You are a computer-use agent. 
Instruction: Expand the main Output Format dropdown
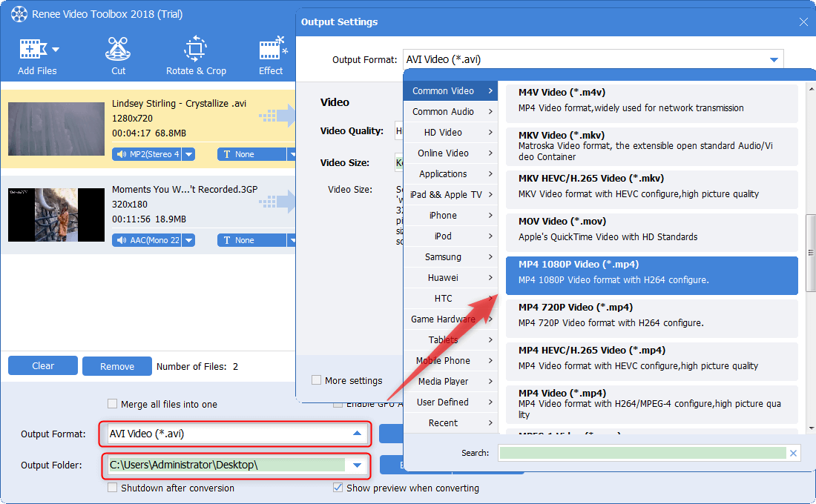[357, 434]
